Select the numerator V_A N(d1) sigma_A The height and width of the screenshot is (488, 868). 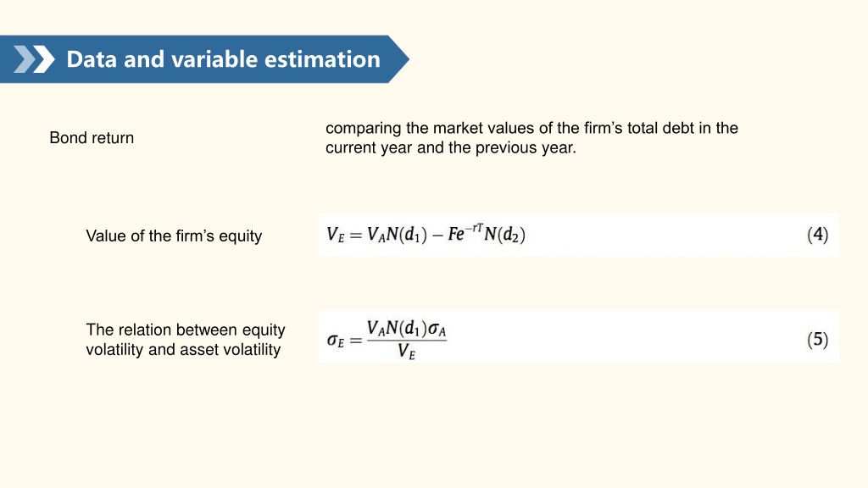coord(406,329)
